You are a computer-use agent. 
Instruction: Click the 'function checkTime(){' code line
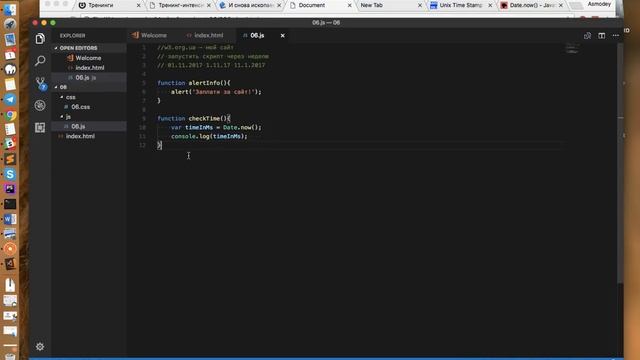click(x=194, y=118)
